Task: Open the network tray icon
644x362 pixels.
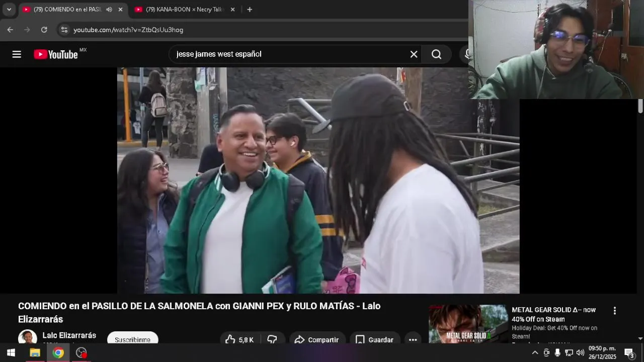Action: click(x=569, y=353)
